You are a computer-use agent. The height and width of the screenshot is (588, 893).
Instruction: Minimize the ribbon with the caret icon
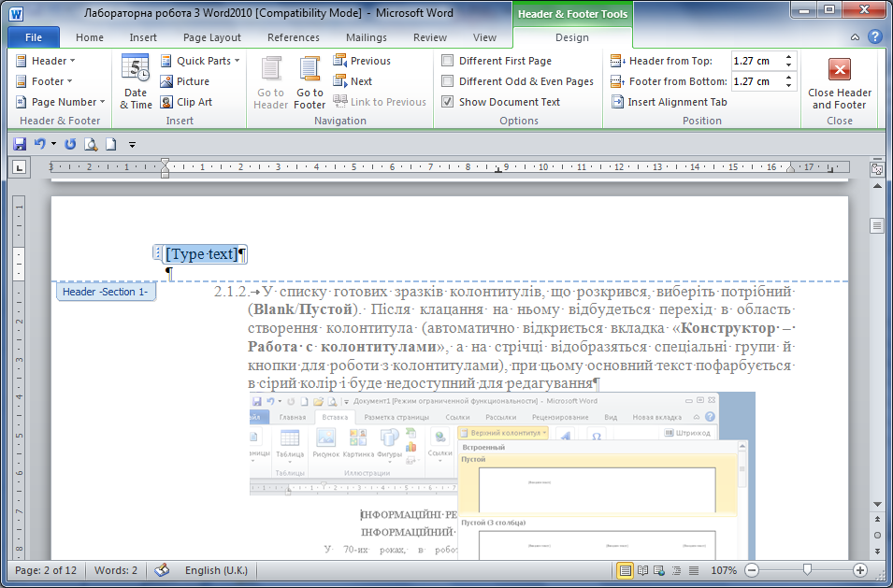tap(855, 37)
